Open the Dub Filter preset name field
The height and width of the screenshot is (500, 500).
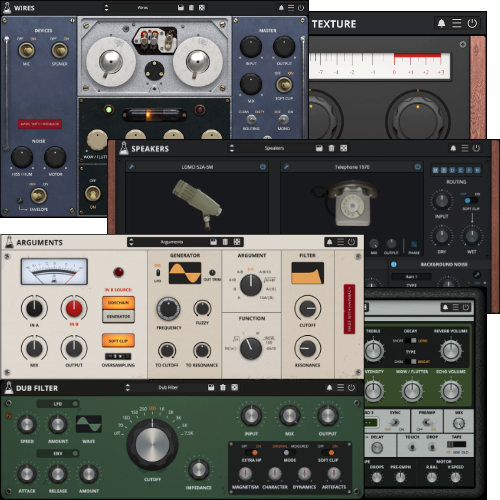click(168, 387)
